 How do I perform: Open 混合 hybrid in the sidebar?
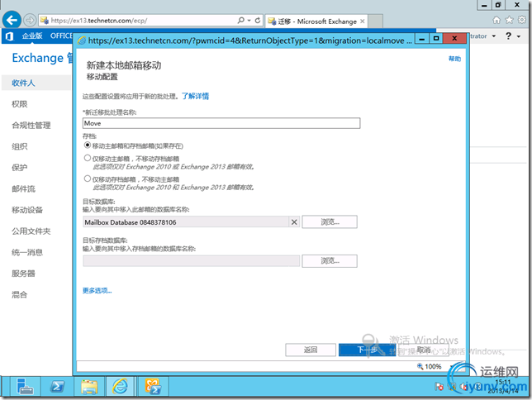coord(19,294)
